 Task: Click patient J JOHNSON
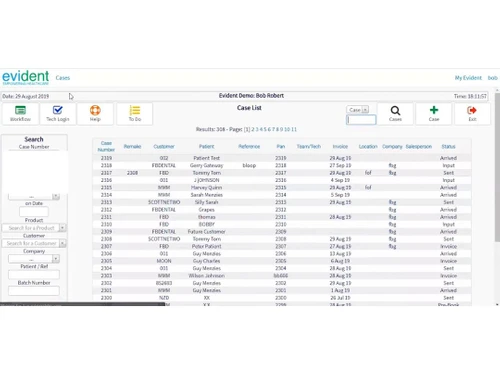point(206,180)
